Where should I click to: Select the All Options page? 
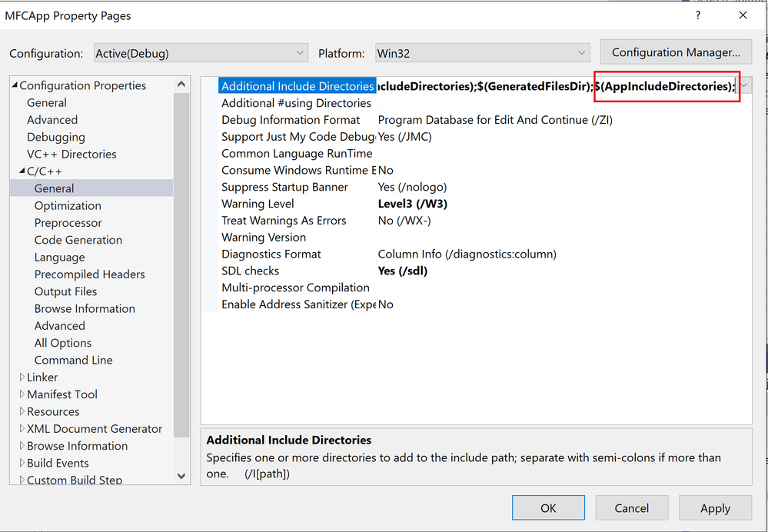pyautogui.click(x=63, y=343)
